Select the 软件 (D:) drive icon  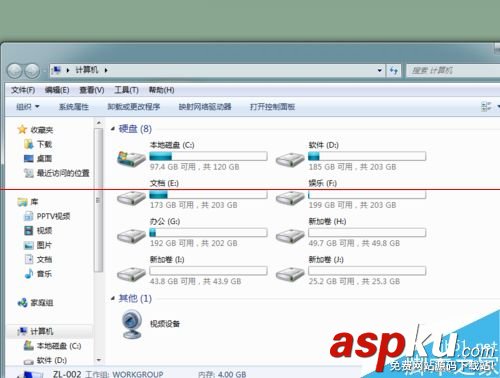pos(290,159)
